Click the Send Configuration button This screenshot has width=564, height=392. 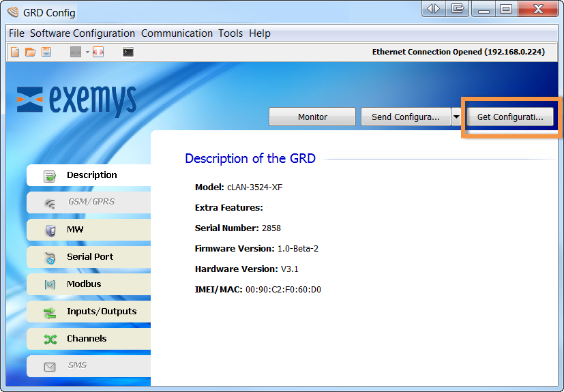(406, 117)
